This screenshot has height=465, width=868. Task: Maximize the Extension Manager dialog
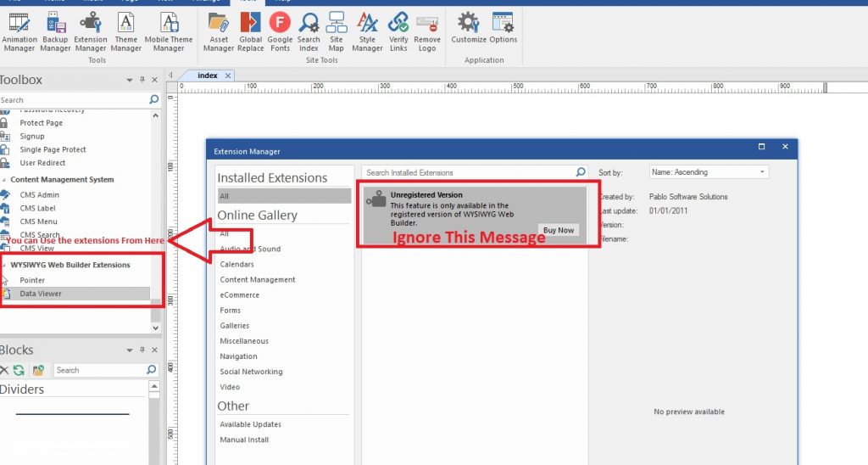(762, 146)
